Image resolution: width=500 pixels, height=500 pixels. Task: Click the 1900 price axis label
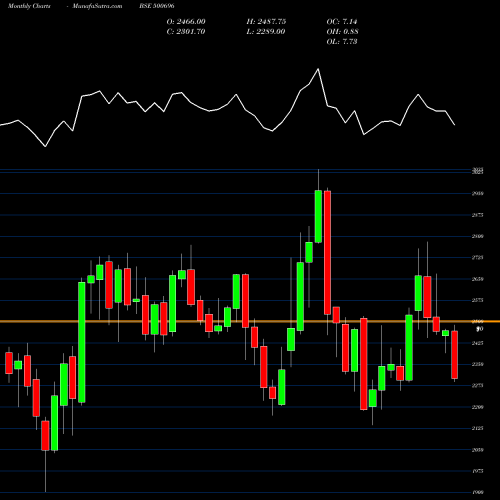coord(478,492)
